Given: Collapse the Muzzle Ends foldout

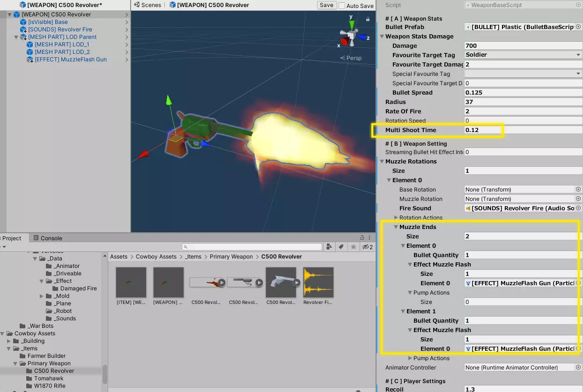Looking at the screenshot, I should point(395,227).
